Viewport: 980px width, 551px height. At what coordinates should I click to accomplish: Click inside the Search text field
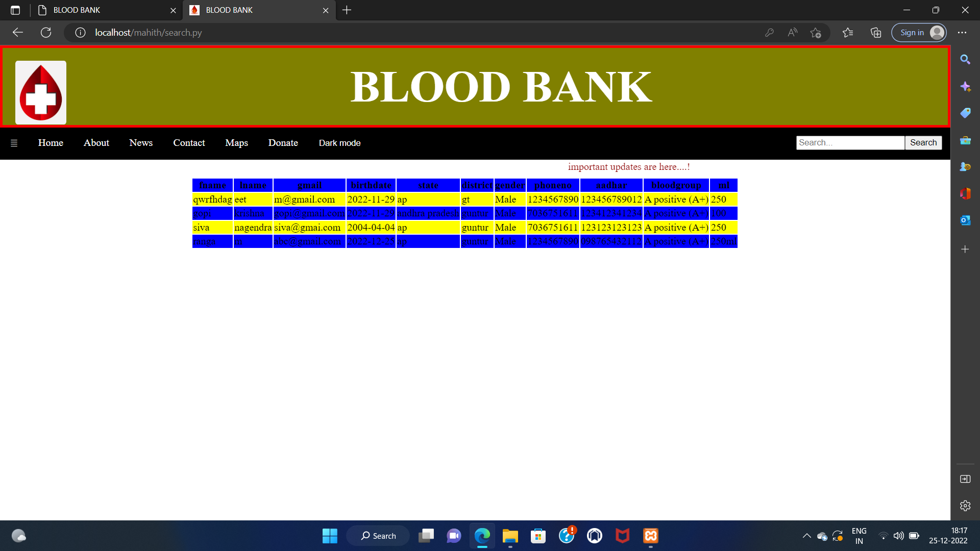tap(850, 142)
